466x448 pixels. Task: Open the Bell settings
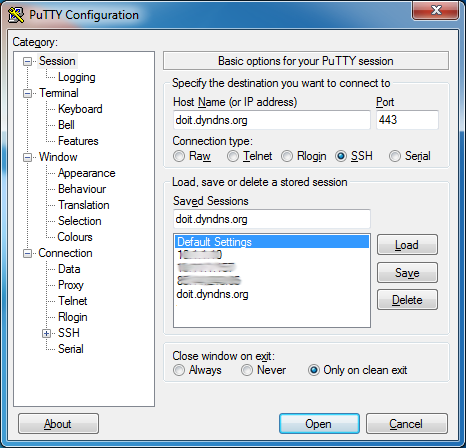(66, 125)
